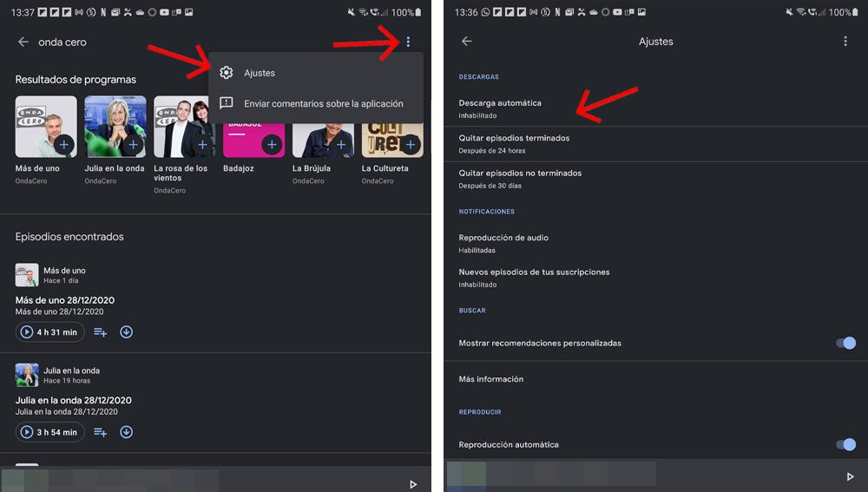
Task: Subscribe to Badajoz with plus icon
Action: (x=272, y=145)
